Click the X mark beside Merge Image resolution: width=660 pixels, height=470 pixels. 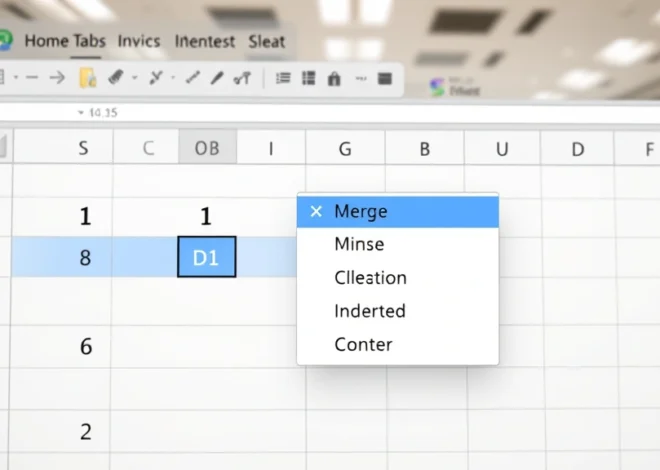[316, 211]
